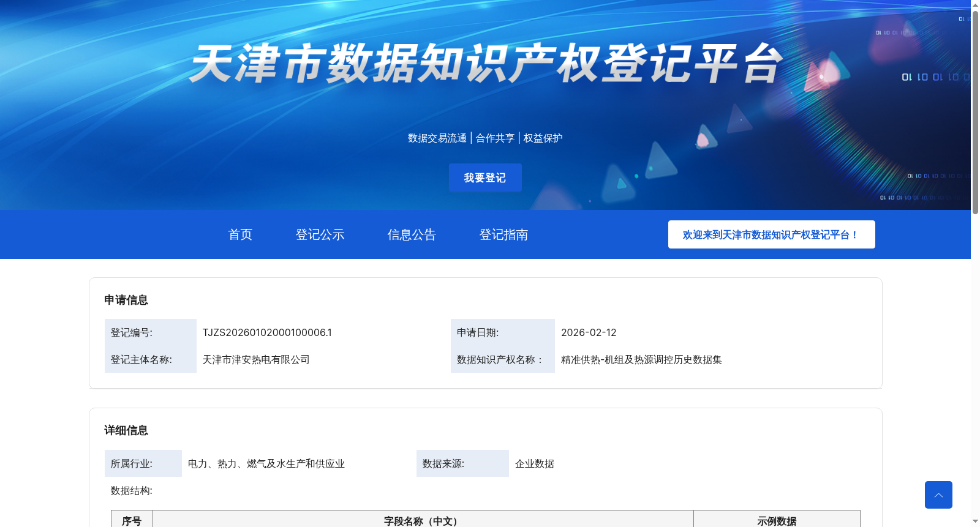Click the welcome banner 欢迎来到天津市数据知识产权登记平台
The image size is (980, 527).
coord(772,234)
